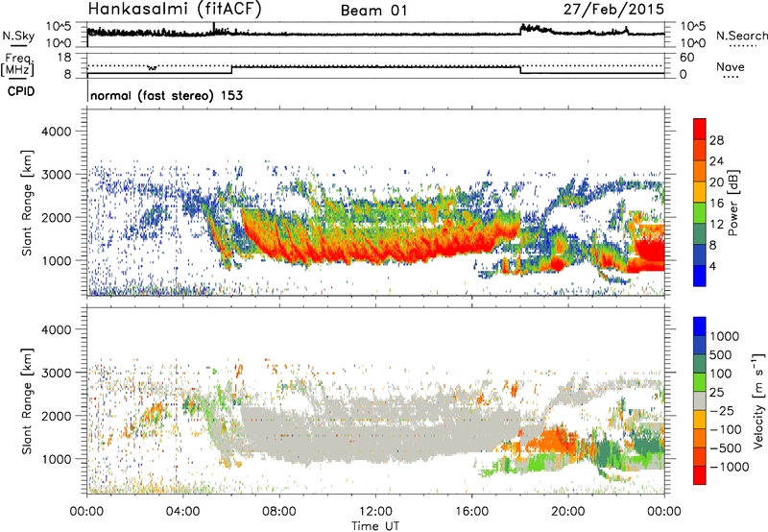
Task: Click "2000" tick in the velocity panel
Action: click(x=56, y=416)
